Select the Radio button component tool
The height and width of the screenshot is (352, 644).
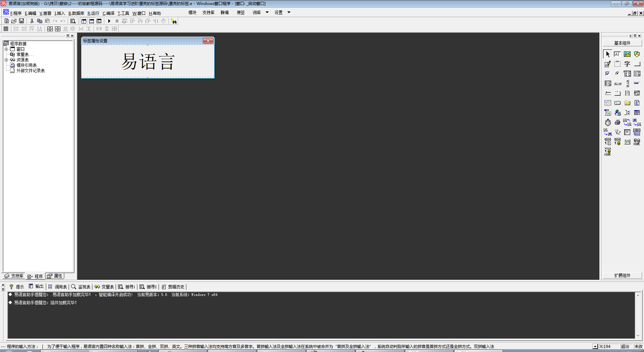pyautogui.click(x=618, y=74)
